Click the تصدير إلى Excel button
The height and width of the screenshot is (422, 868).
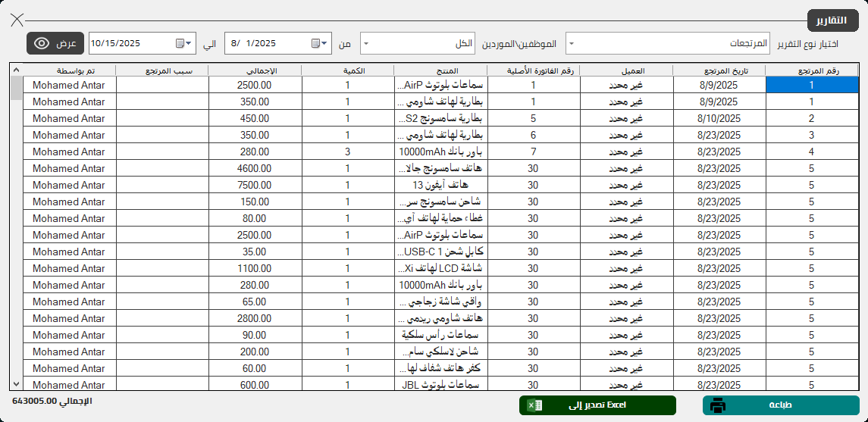point(597,405)
